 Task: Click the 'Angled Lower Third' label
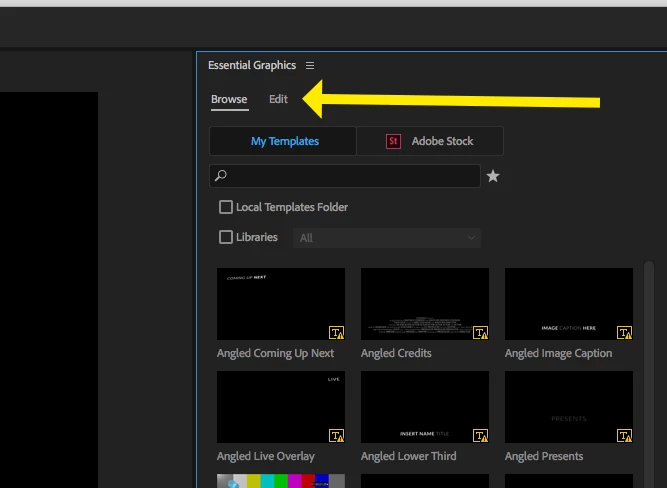[408, 457]
